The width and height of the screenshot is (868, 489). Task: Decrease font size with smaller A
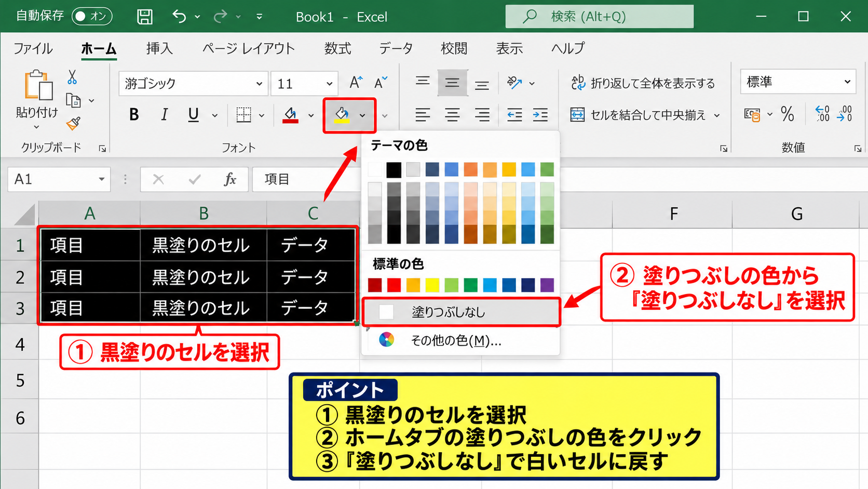point(381,83)
